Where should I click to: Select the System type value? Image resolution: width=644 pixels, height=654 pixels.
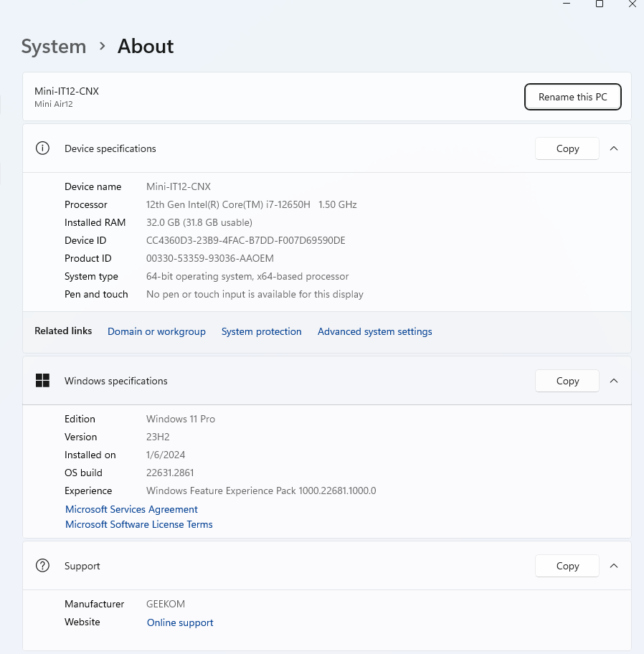pos(247,276)
